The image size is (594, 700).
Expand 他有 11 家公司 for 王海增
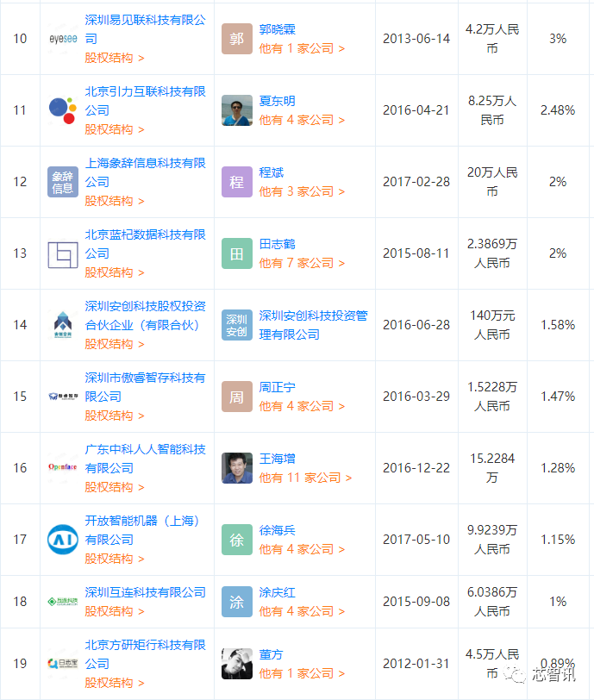coord(305,478)
